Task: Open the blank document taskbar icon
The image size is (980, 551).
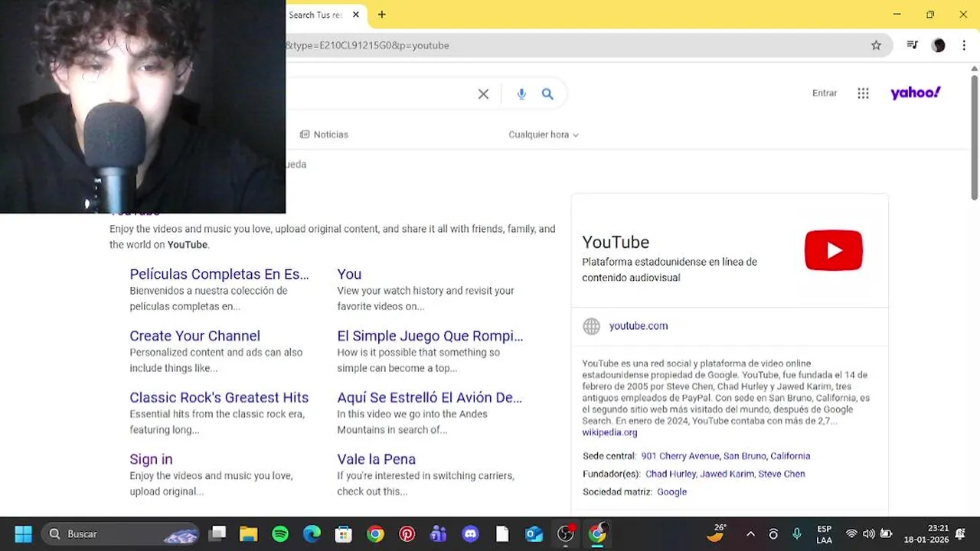Action: [x=501, y=533]
